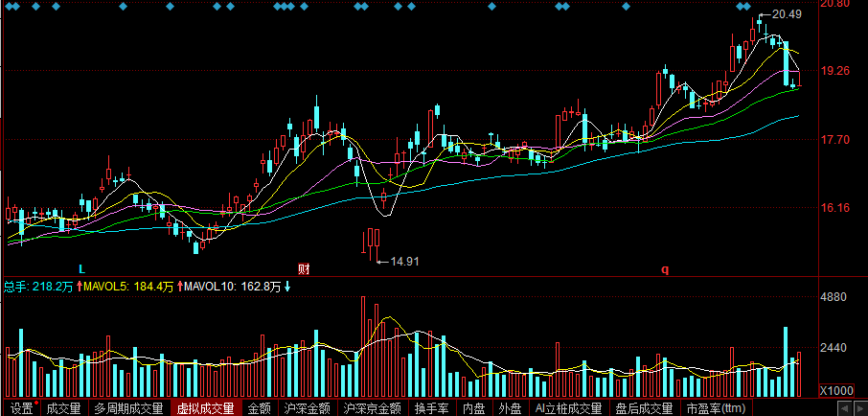Click the red q marker on the chart
Image resolution: width=868 pixels, height=416 pixels.
(x=666, y=269)
